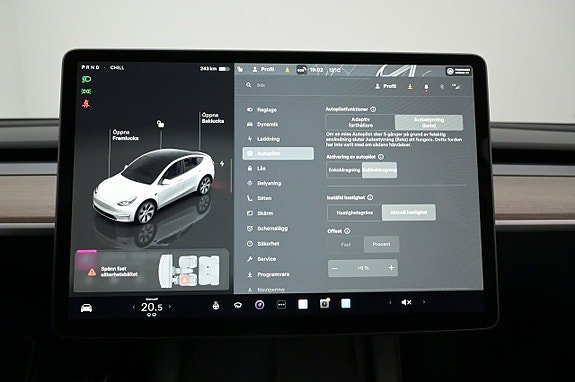Tap Profil in top status bar

263,69
